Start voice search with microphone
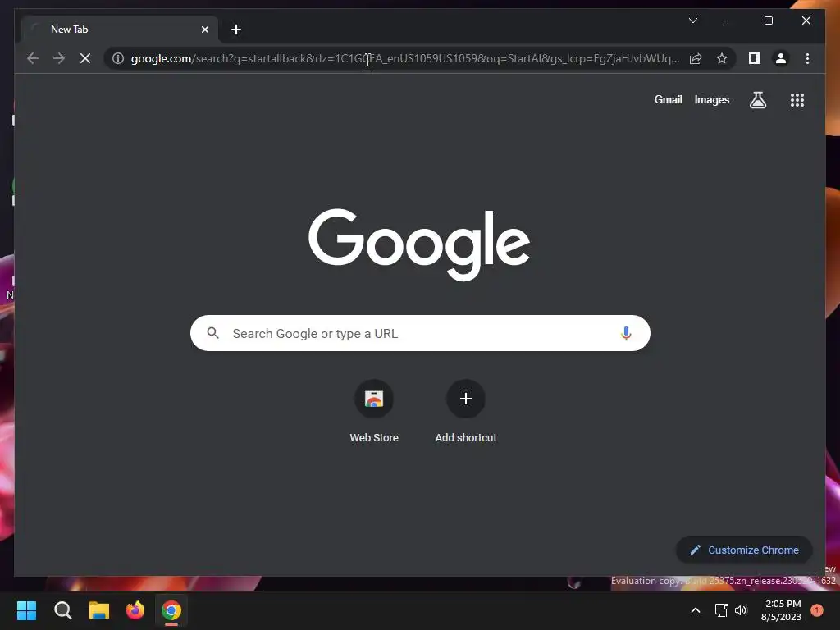 tap(626, 333)
